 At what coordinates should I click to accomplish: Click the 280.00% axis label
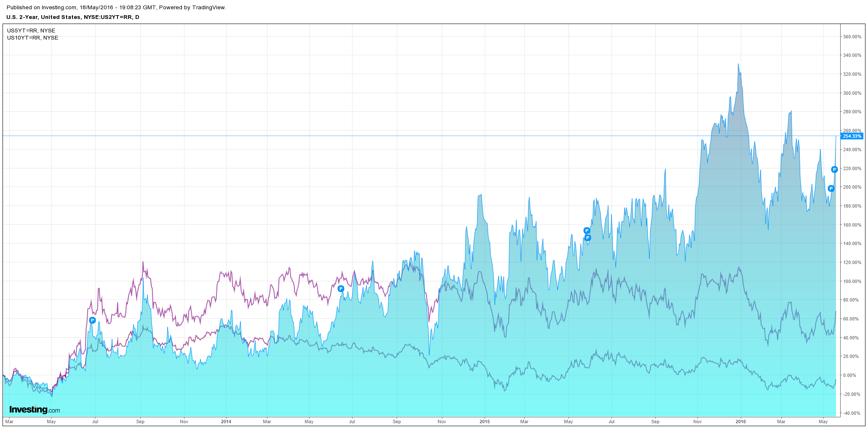pos(852,112)
